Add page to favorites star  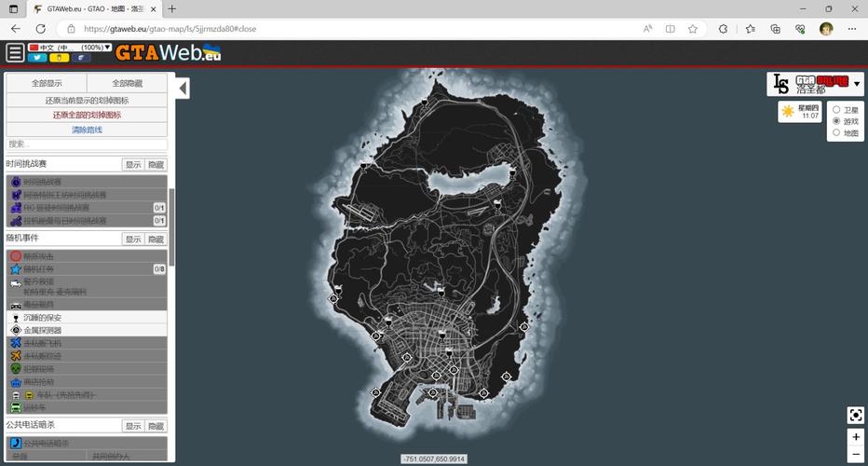tap(693, 29)
